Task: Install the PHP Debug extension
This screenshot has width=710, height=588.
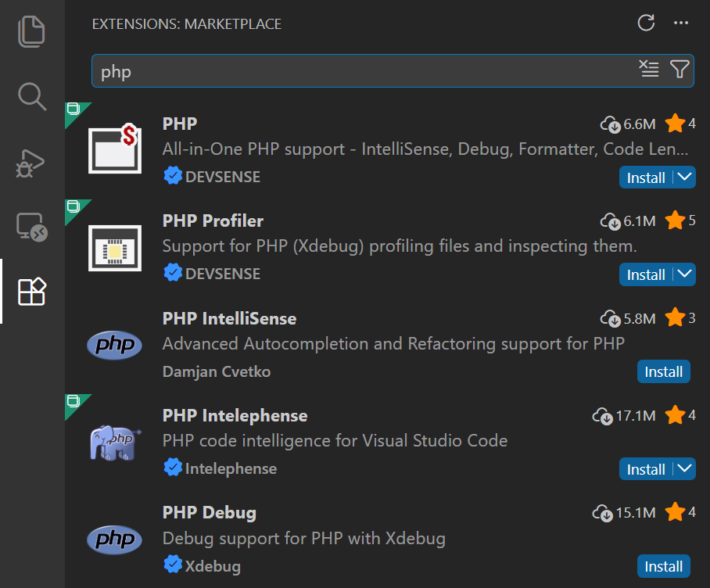Action: [x=663, y=566]
